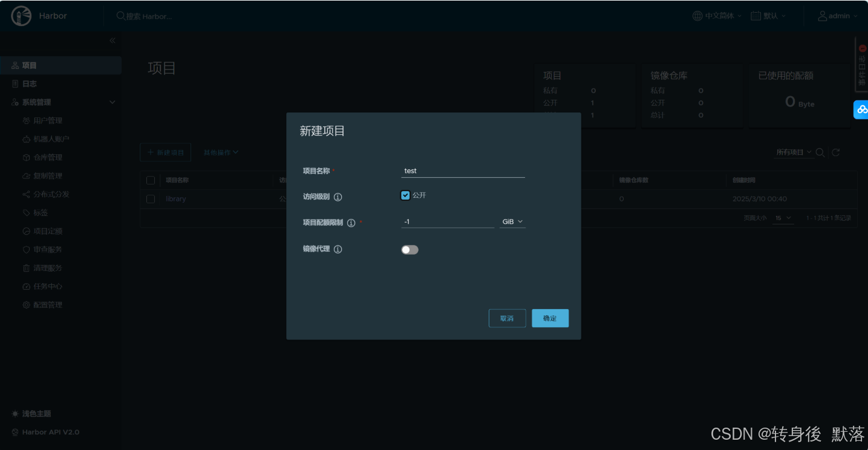This screenshot has height=450, width=868.
Task: Click the globe language icon
Action: 697,16
